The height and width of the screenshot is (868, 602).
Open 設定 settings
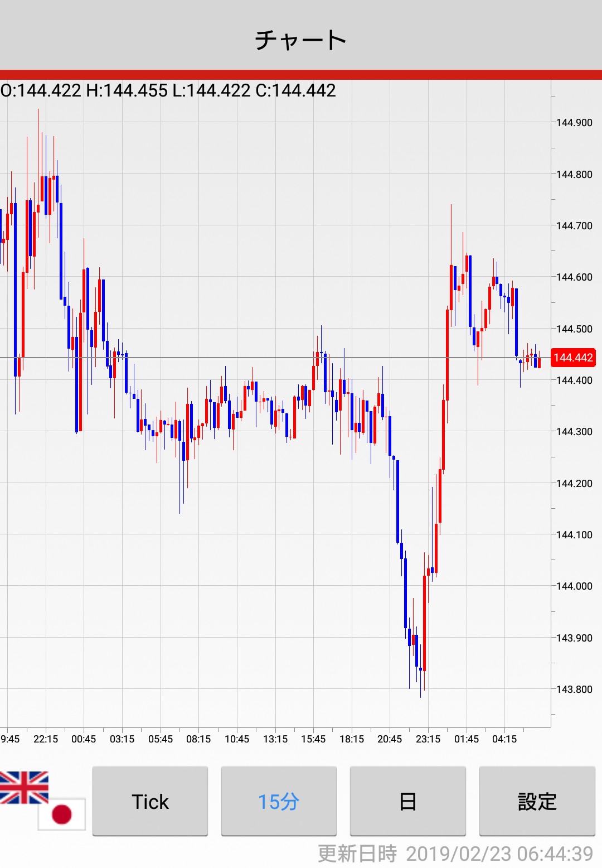pos(537,801)
